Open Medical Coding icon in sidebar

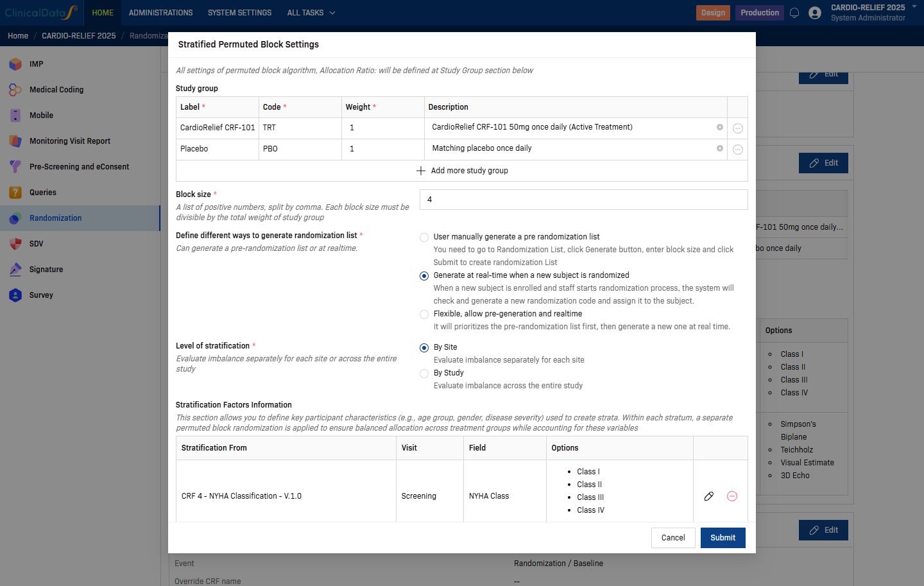15,90
